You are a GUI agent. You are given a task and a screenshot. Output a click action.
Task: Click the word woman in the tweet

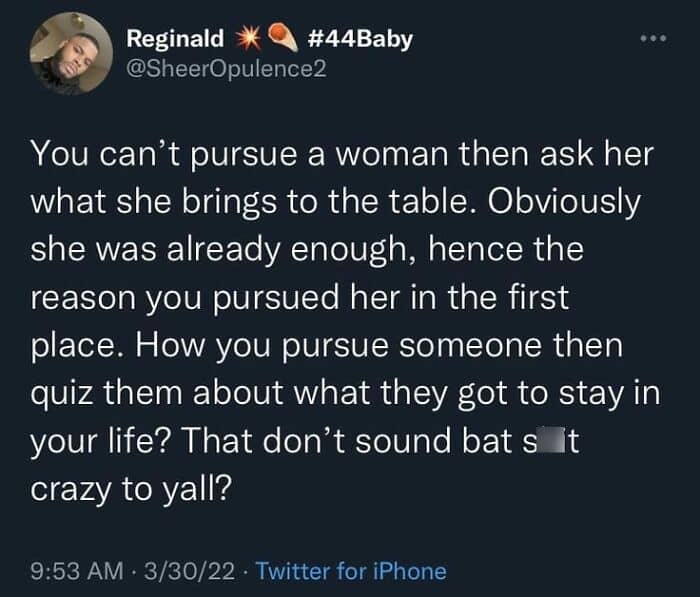tap(391, 155)
